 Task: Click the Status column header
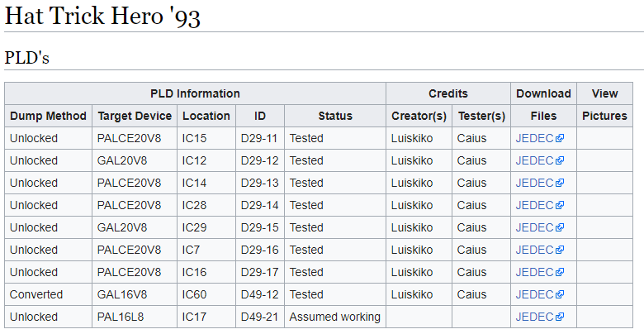point(335,116)
